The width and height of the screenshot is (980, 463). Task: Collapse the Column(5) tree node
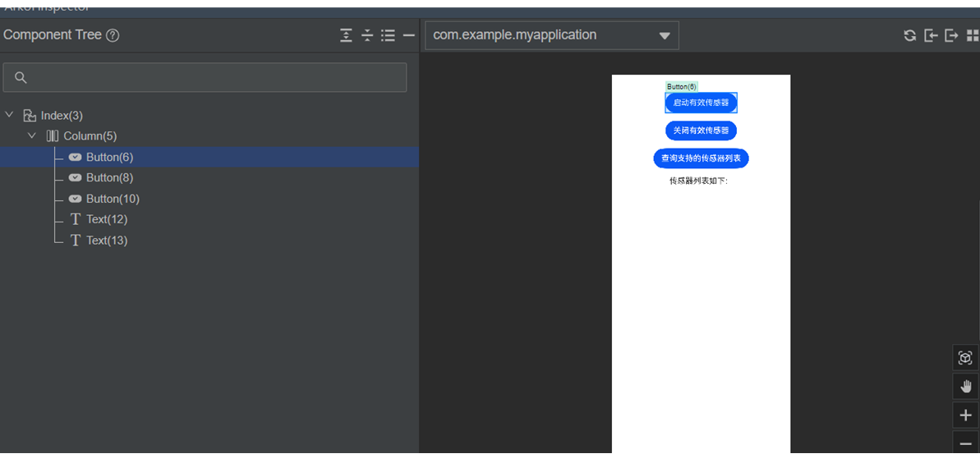point(32,135)
